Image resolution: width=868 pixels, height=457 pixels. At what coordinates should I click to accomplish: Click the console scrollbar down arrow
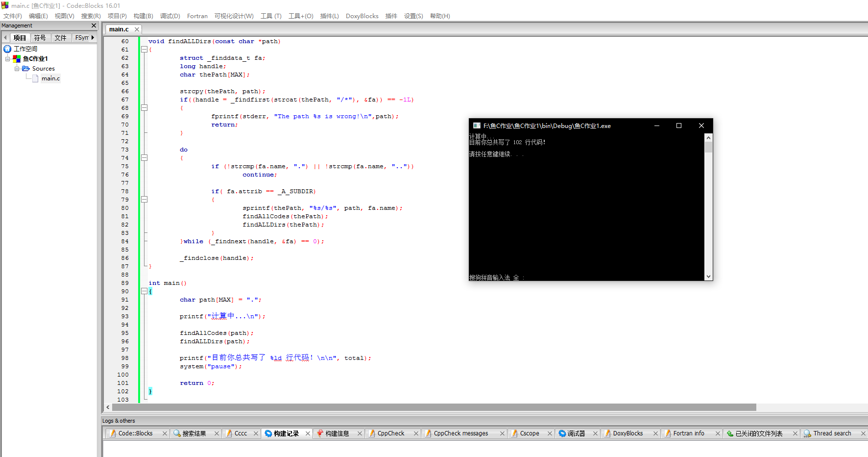click(x=708, y=277)
